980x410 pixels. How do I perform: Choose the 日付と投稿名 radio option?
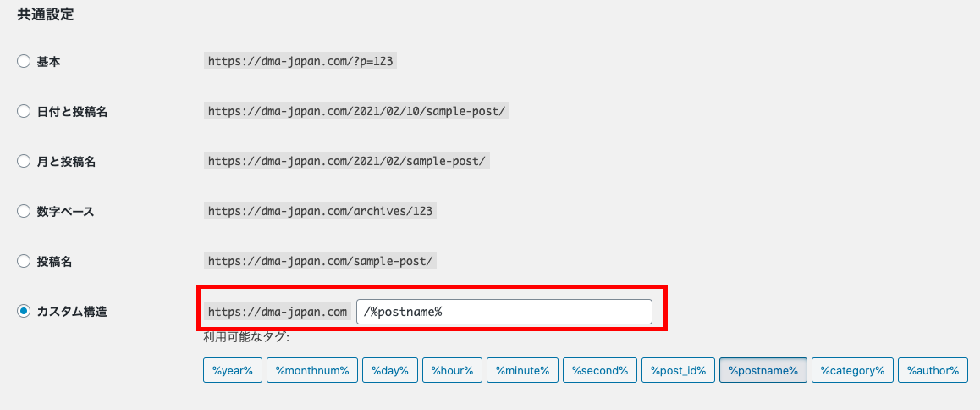tap(24, 112)
